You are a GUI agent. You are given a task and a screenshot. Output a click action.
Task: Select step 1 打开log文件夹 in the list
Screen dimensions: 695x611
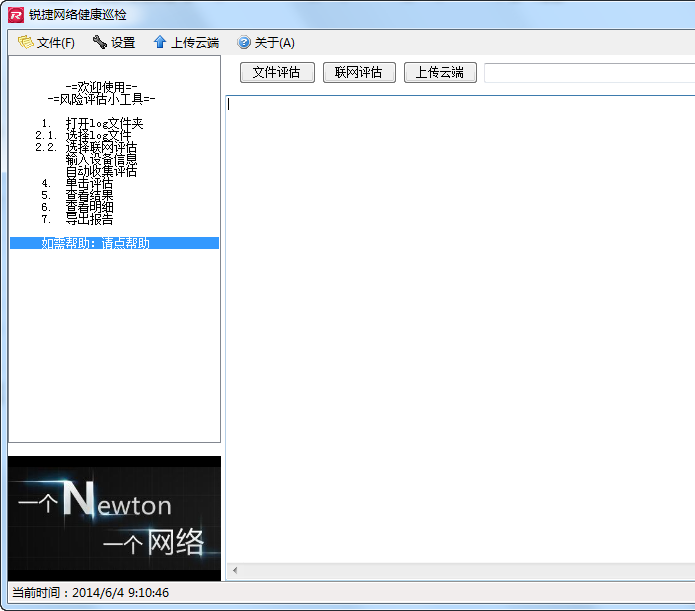(x=104, y=123)
